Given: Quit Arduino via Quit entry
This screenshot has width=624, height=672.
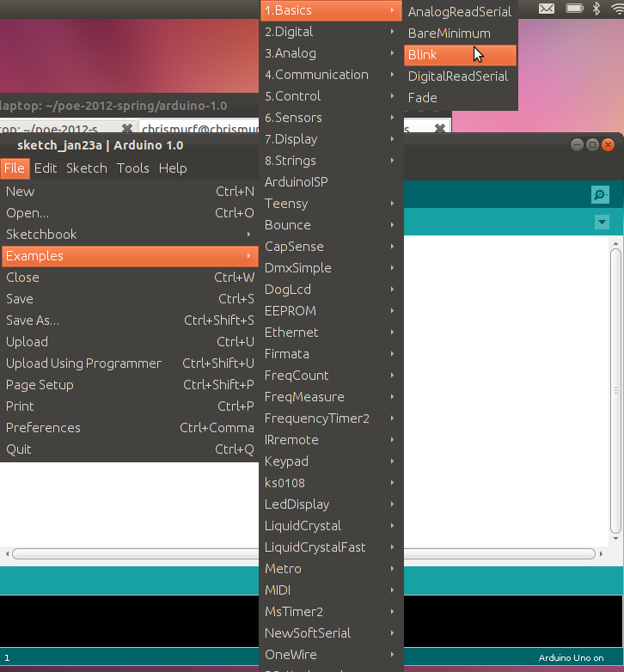Looking at the screenshot, I should coord(130,449).
